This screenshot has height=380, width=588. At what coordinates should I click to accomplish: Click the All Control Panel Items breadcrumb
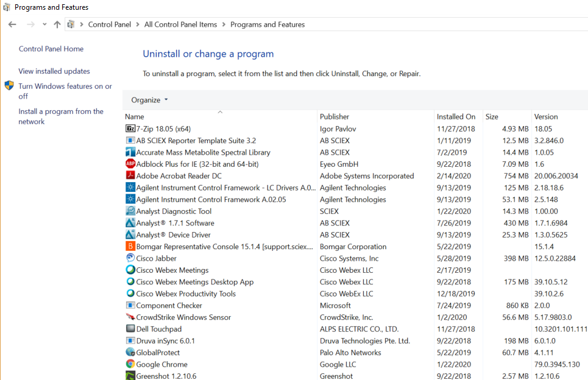click(x=181, y=24)
